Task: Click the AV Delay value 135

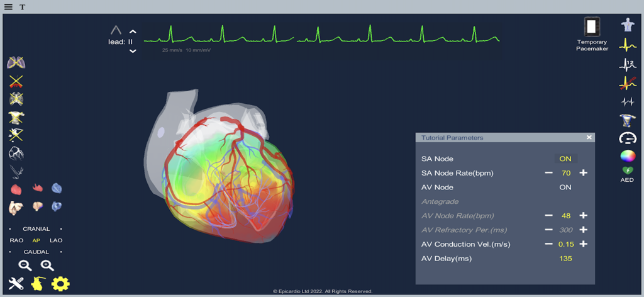Action: pyautogui.click(x=566, y=259)
